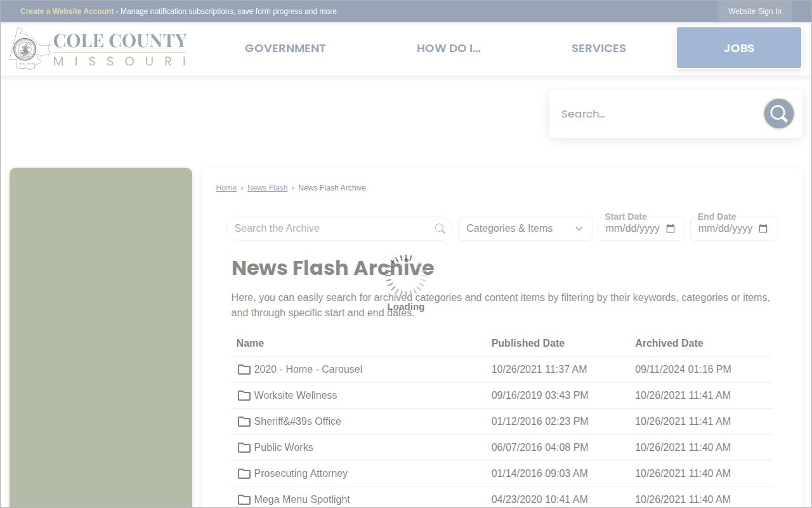Click the folder icon beside Mega Menu Spotlight

point(244,500)
